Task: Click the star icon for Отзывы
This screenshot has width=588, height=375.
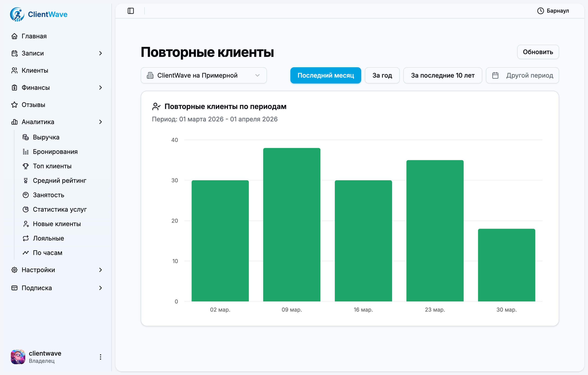Action: click(14, 105)
